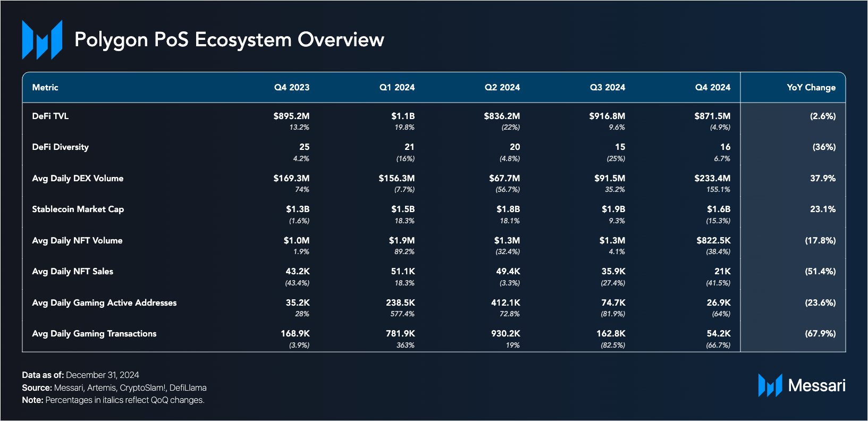Image resolution: width=868 pixels, height=421 pixels.
Task: Select the Avg Daily DEX Volume label
Action: click(78, 178)
